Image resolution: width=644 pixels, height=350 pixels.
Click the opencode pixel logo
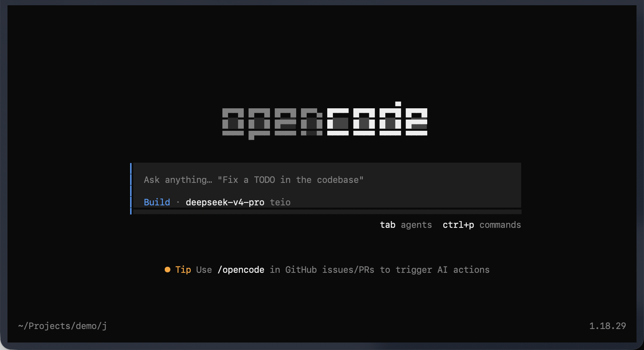click(x=325, y=121)
